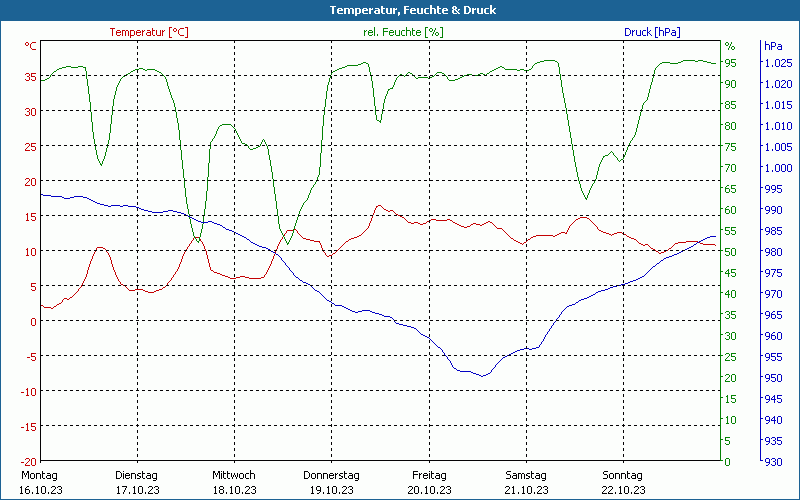Select the red "°C" axis unit label
The height and width of the screenshot is (500, 800).
[x=30, y=46]
